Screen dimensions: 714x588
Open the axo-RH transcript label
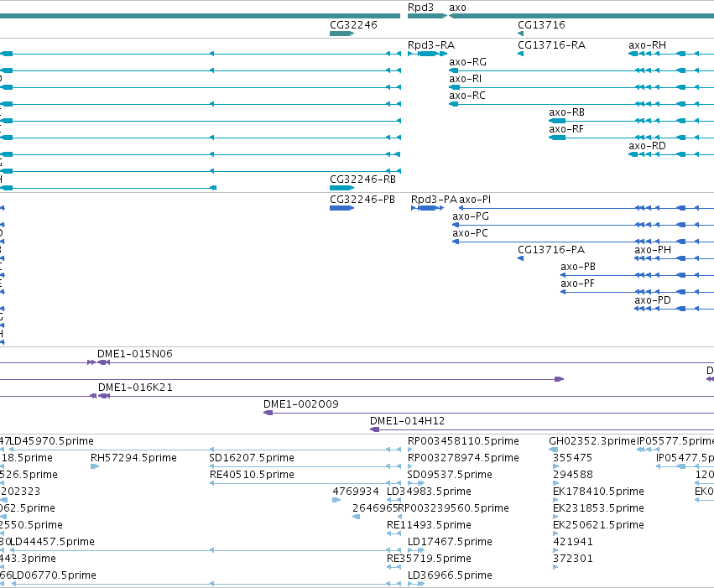pos(647,45)
